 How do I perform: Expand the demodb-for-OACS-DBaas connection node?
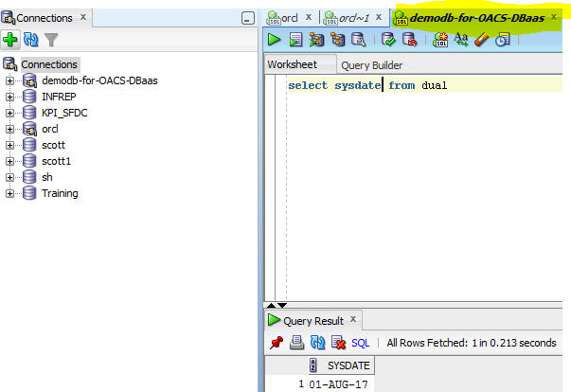click(10, 80)
